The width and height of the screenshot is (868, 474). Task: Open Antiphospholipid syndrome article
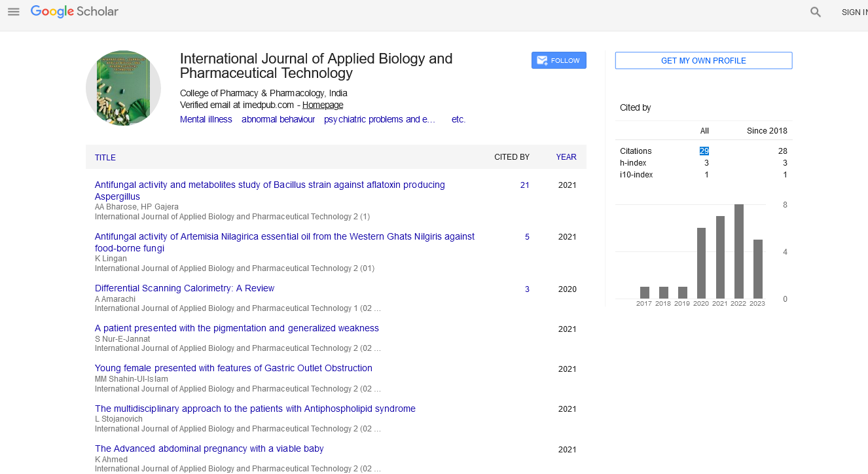255,409
